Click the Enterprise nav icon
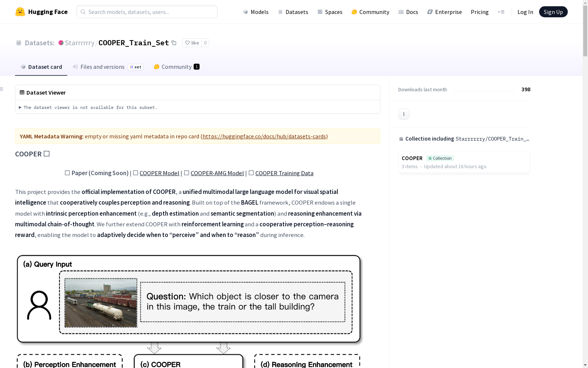The height and width of the screenshot is (368, 588). pos(430,12)
